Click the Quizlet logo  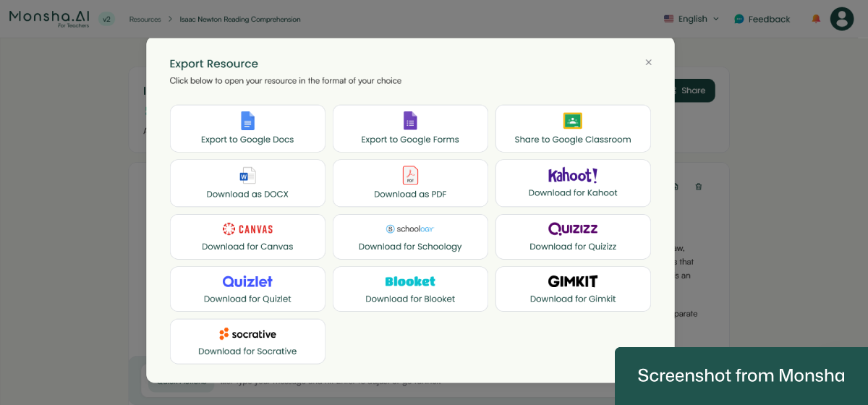click(247, 281)
